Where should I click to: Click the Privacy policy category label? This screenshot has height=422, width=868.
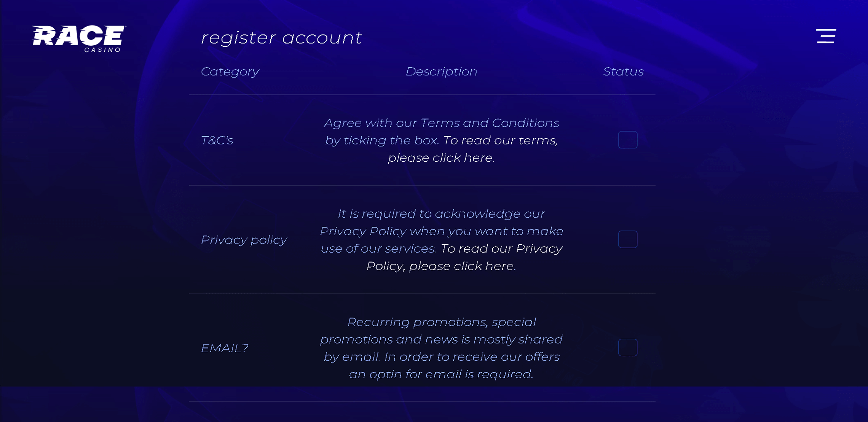click(x=244, y=240)
